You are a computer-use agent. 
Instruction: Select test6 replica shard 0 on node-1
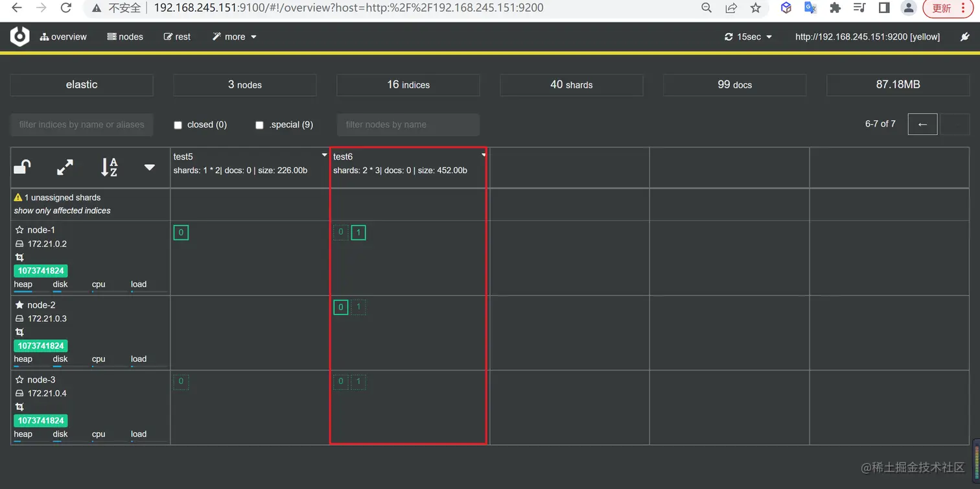coord(341,232)
